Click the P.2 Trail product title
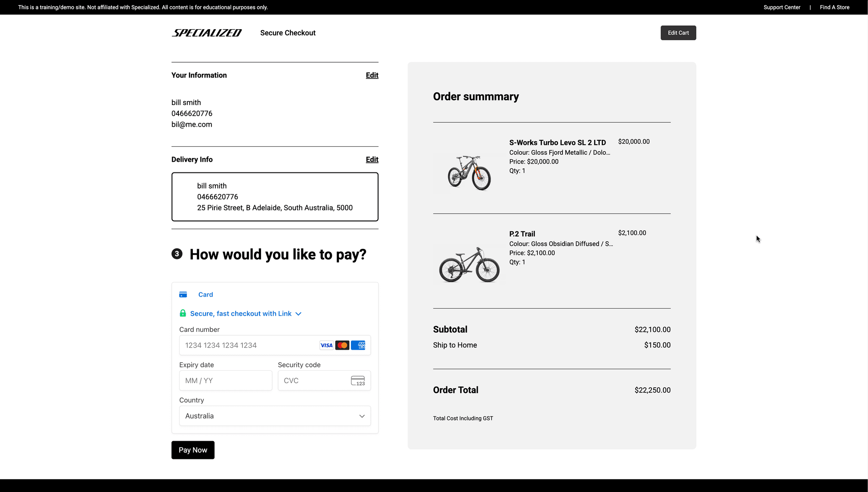Image resolution: width=868 pixels, height=492 pixels. pyautogui.click(x=522, y=234)
